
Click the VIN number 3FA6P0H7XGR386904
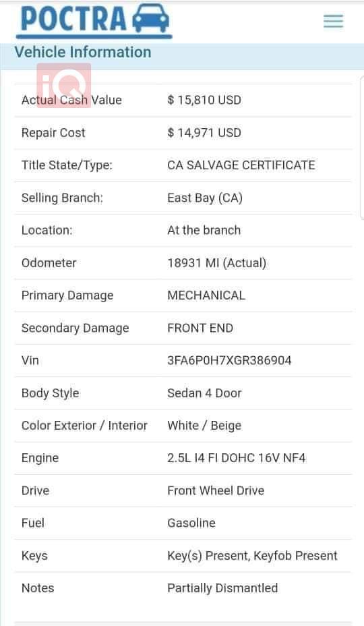pos(229,360)
